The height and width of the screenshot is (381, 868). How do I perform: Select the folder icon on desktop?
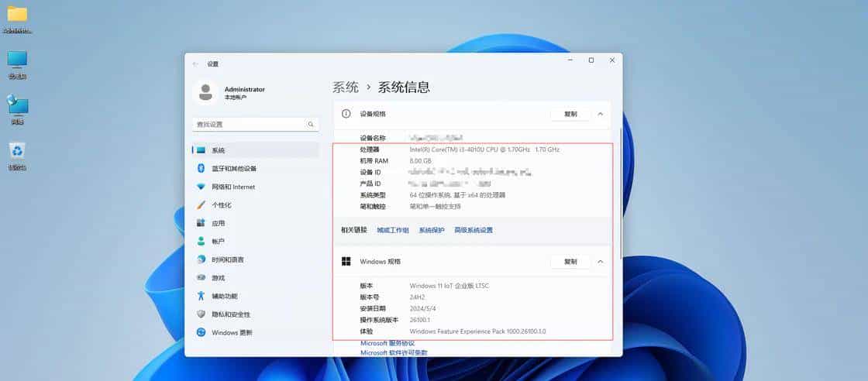point(17,19)
